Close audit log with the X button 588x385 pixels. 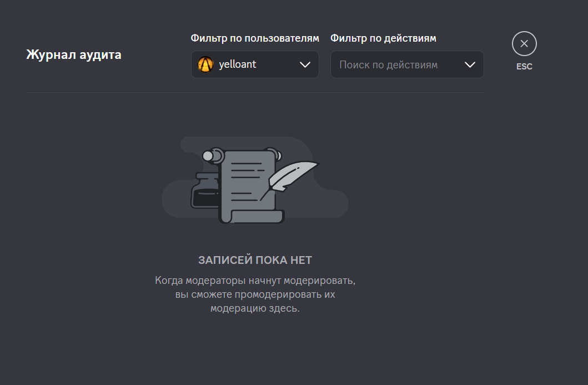(524, 43)
